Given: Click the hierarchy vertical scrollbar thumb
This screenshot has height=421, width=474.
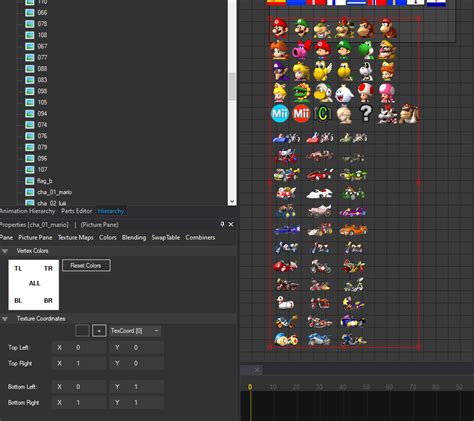Looking at the screenshot, I should point(232,86).
